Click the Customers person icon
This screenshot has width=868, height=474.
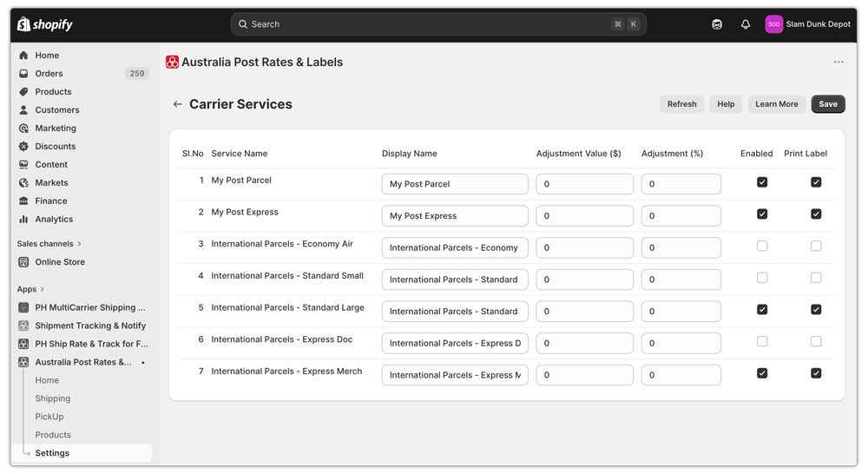coord(23,110)
